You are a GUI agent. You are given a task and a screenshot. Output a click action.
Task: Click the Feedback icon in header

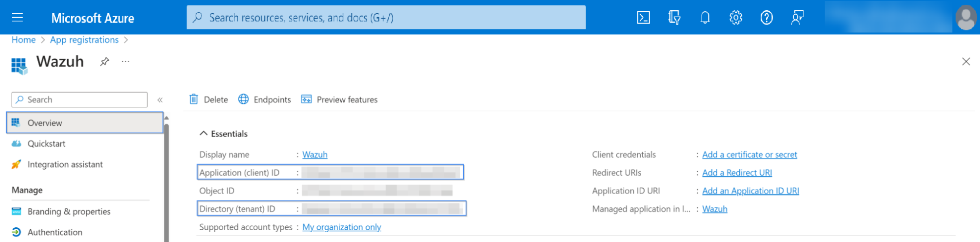[797, 18]
